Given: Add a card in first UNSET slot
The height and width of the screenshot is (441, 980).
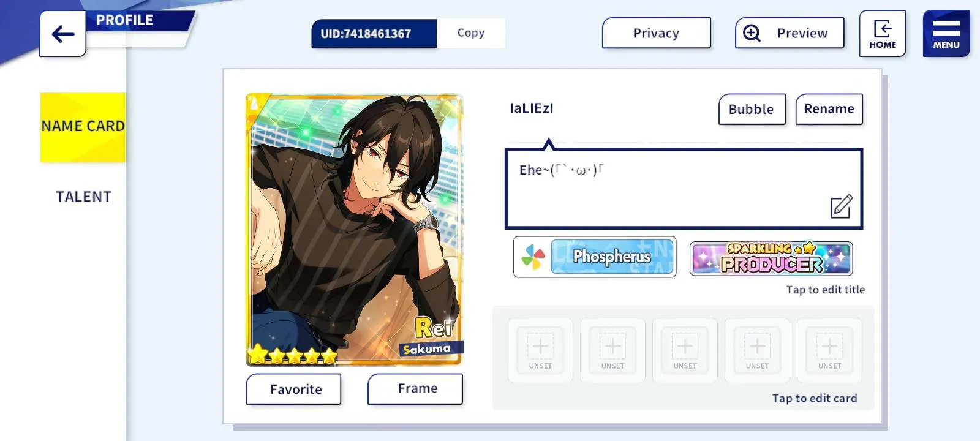Looking at the screenshot, I should pyautogui.click(x=540, y=350).
